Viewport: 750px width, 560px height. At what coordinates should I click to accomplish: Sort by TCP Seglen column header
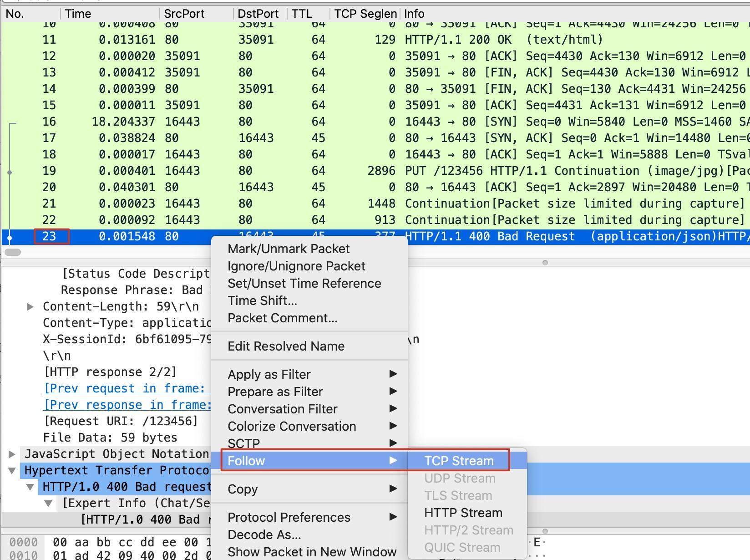tap(365, 14)
